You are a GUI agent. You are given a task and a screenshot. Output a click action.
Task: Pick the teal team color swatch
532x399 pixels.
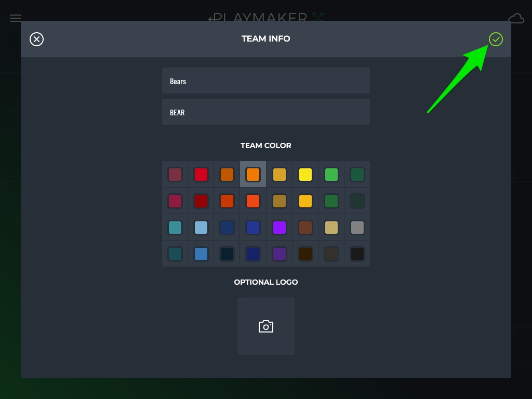click(175, 228)
